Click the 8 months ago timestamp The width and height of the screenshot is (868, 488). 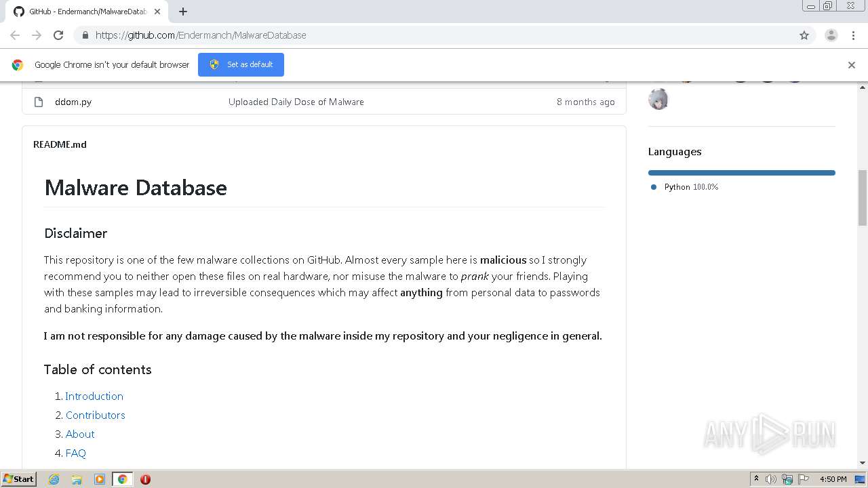pyautogui.click(x=586, y=102)
